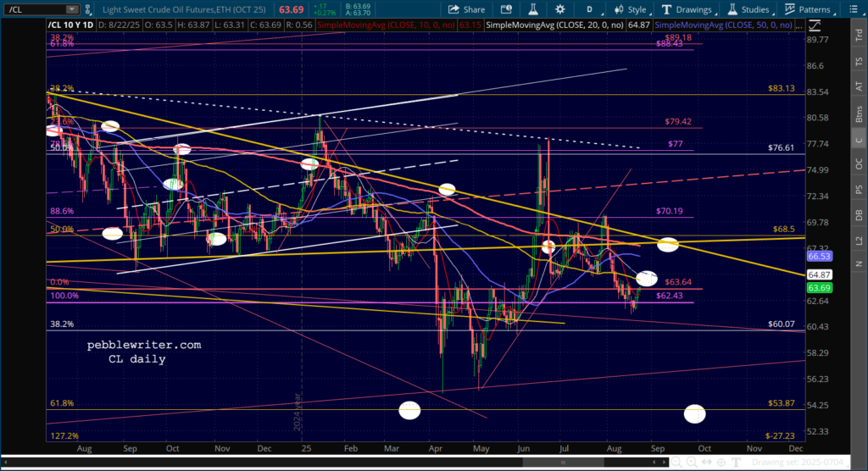Click the $88.43 level label
The height and width of the screenshot is (471, 868).
pyautogui.click(x=670, y=43)
